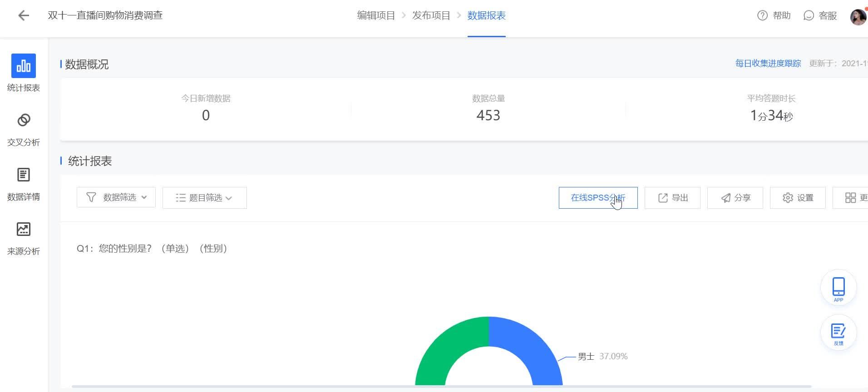Click 交叉分析 label in sidebar
Image resolution: width=868 pixels, height=392 pixels.
(x=24, y=142)
